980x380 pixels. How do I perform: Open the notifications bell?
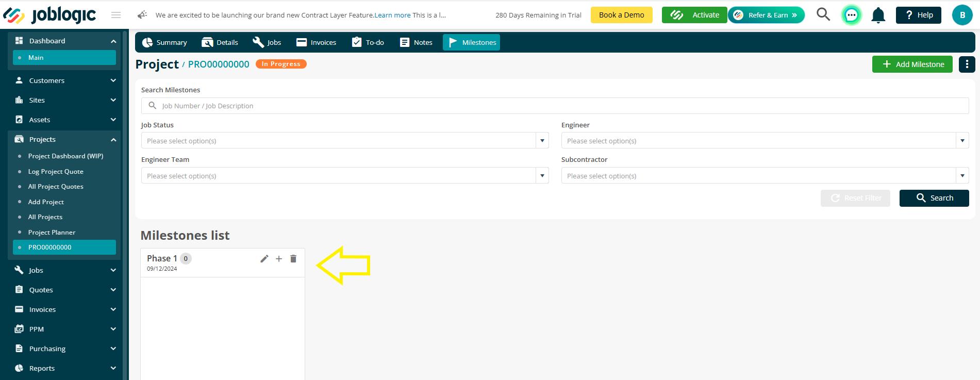pyautogui.click(x=878, y=15)
